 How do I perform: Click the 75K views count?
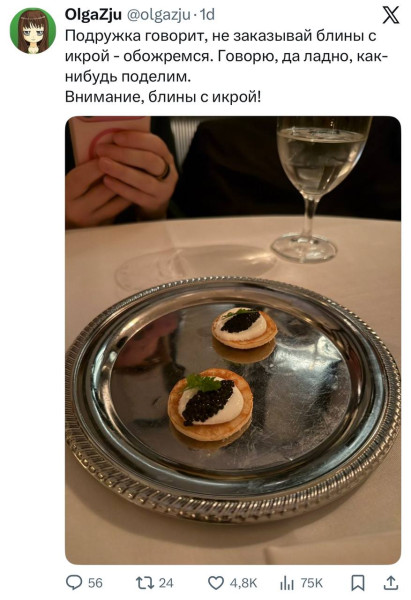[x=312, y=583]
